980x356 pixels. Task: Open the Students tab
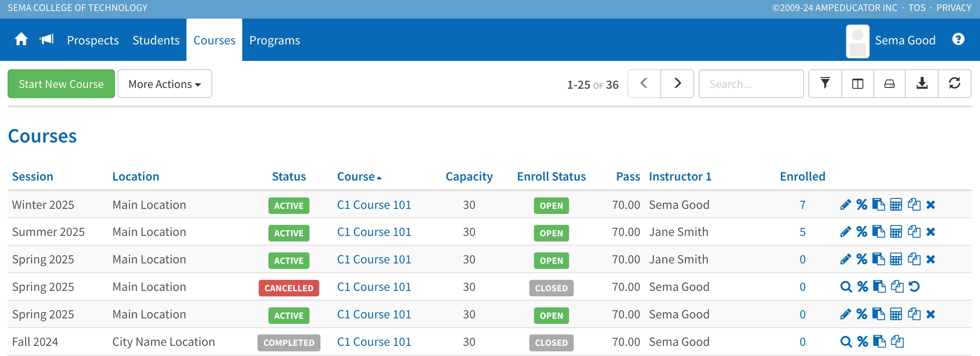[x=156, y=40]
